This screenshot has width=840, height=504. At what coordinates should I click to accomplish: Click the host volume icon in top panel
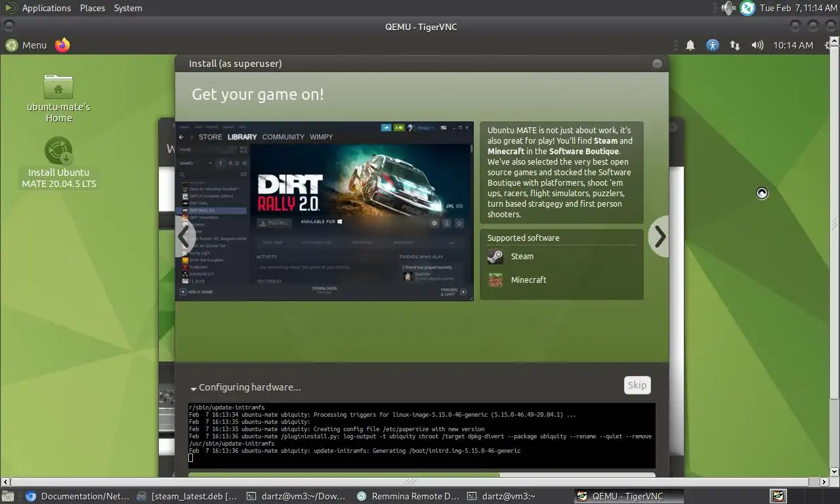click(728, 8)
